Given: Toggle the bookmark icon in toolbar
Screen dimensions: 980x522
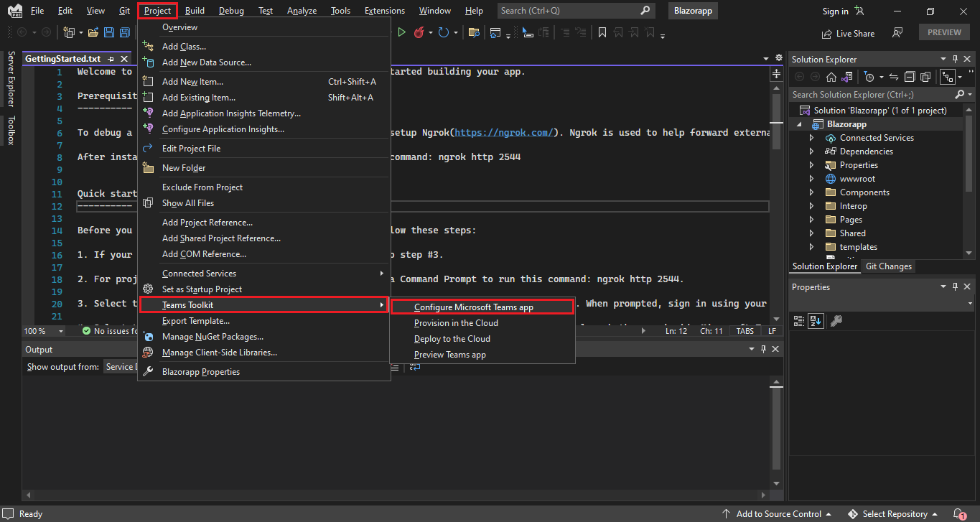Looking at the screenshot, I should [602, 32].
